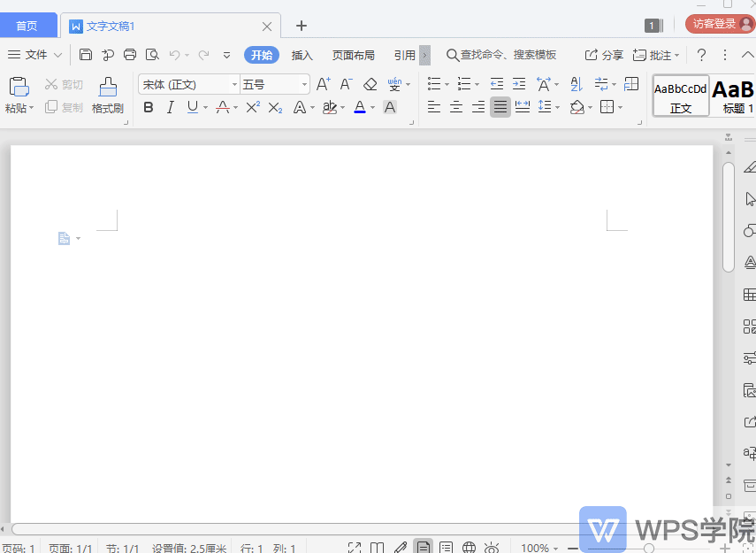Apply highlight color to text
The height and width of the screenshot is (553, 756).
329,106
